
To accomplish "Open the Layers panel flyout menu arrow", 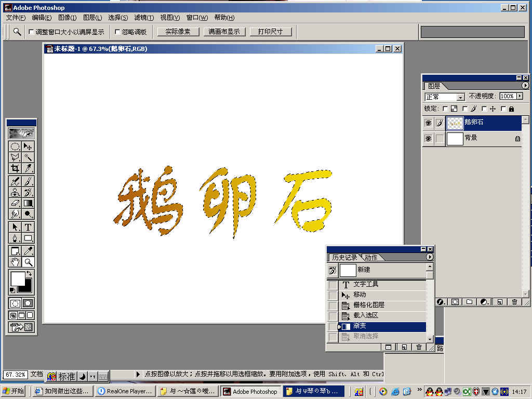I will pyautogui.click(x=525, y=86).
